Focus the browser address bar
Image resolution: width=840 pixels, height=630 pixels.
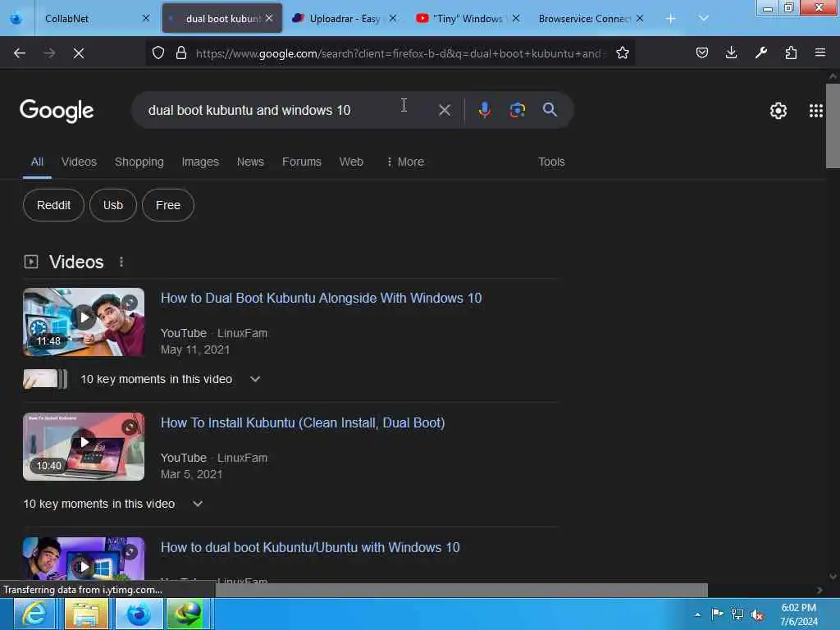pyautogui.click(x=399, y=53)
